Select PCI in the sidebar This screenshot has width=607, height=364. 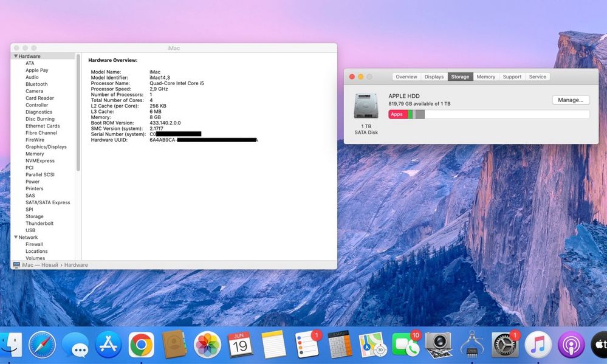29,168
